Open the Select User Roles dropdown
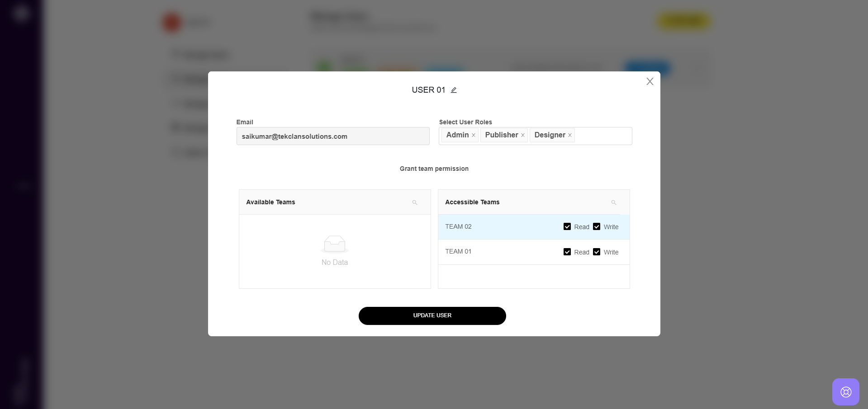Screen dimensions: 868x409 (602, 136)
